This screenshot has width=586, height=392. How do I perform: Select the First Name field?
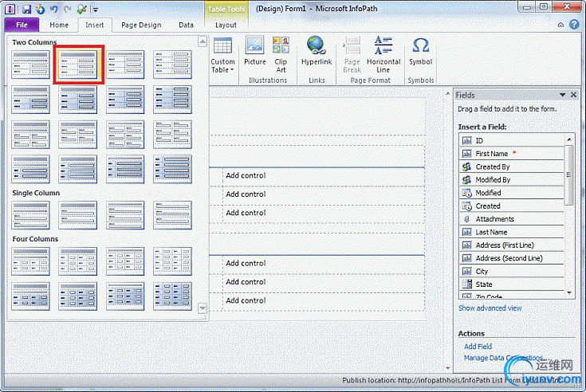pos(491,153)
